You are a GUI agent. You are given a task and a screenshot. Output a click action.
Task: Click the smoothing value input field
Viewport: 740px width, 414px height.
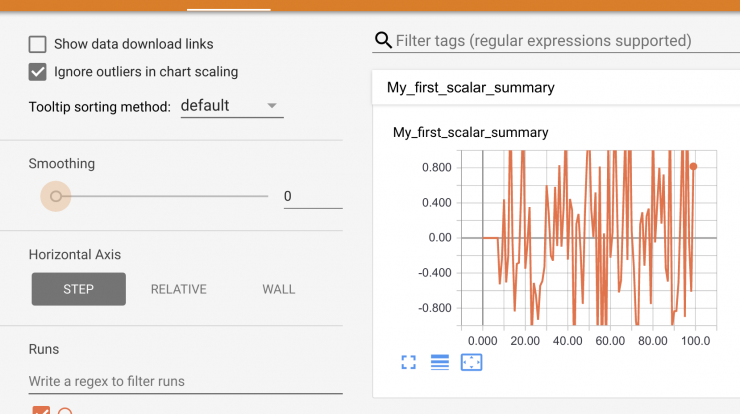tap(313, 196)
